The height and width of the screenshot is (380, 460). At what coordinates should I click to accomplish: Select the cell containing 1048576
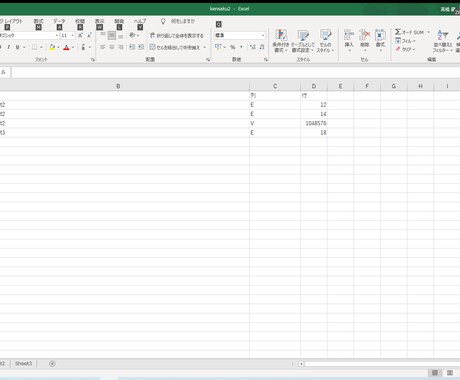(x=314, y=123)
